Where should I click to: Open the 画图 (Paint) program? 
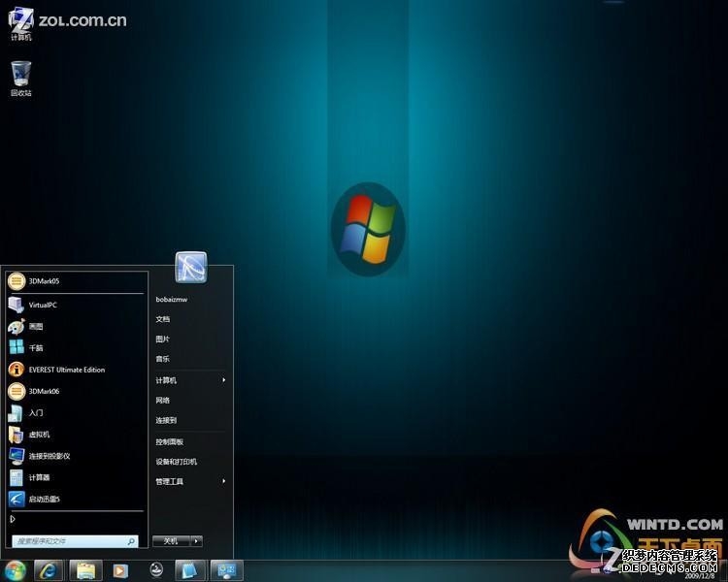pyautogui.click(x=36, y=327)
